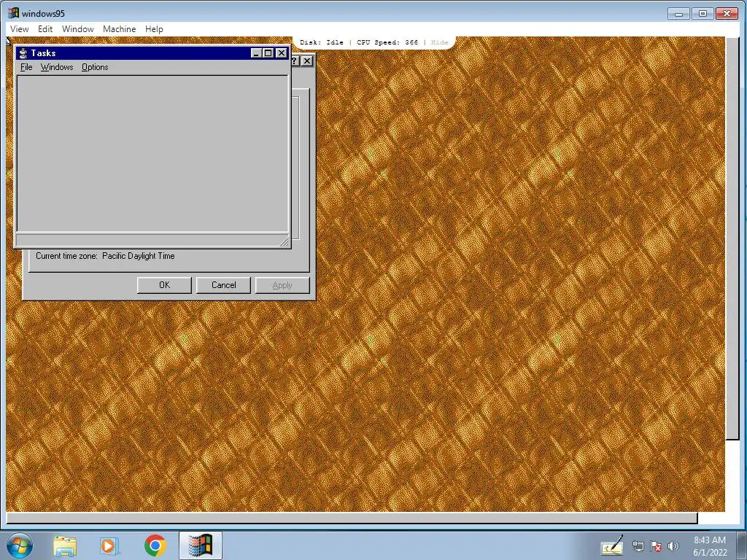Open the Options menu in Tasks window
The height and width of the screenshot is (560, 747).
[x=95, y=67]
